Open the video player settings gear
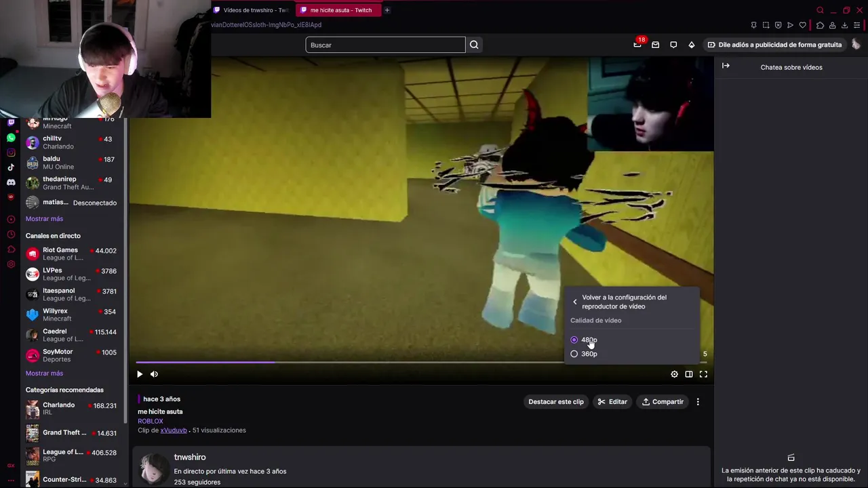This screenshot has height=488, width=868. click(674, 374)
